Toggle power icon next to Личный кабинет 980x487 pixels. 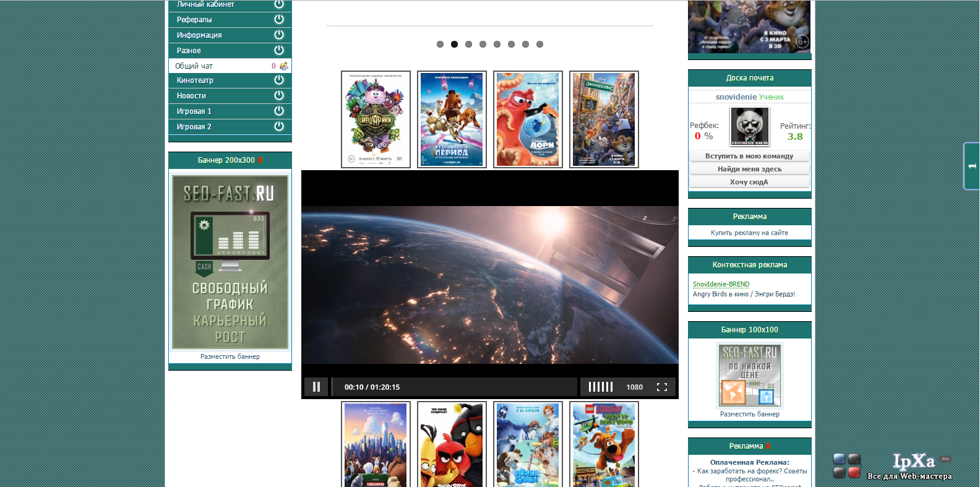(x=279, y=4)
